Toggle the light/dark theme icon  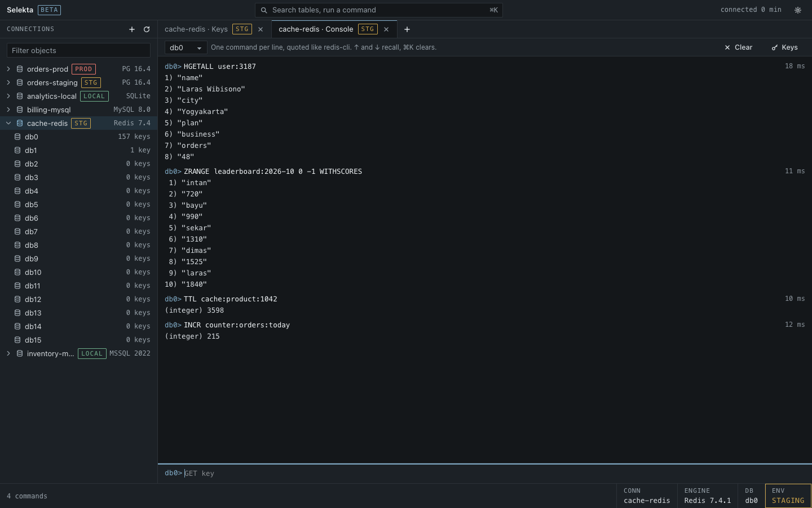[798, 10]
